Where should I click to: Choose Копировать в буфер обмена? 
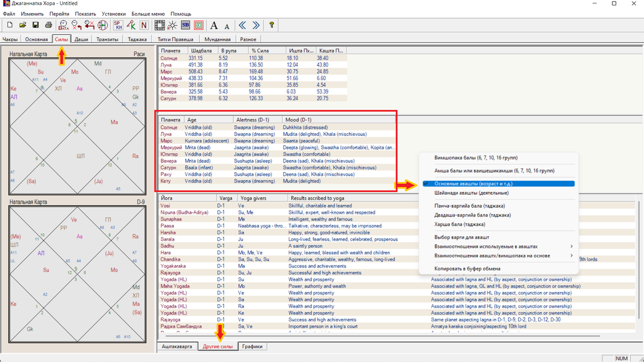[x=500, y=269]
